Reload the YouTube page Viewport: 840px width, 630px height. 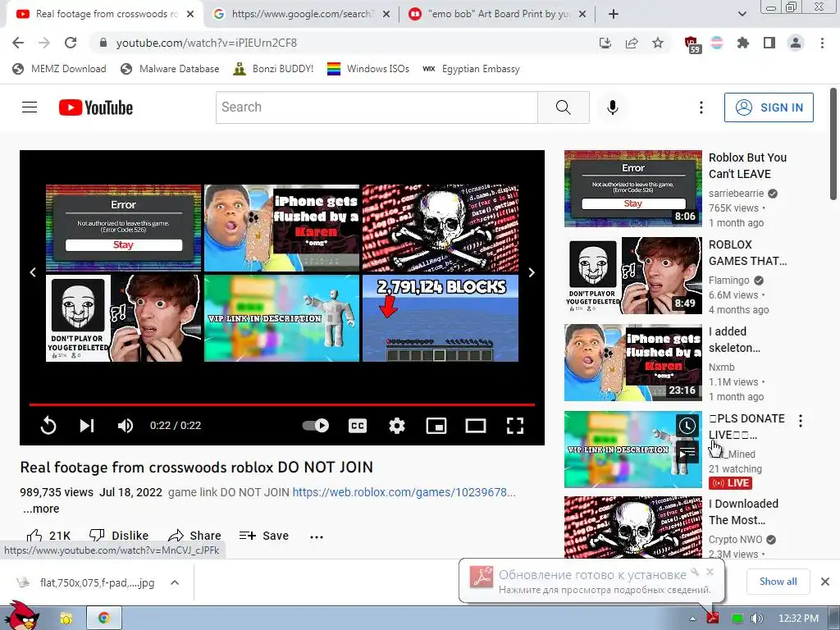pos(71,43)
